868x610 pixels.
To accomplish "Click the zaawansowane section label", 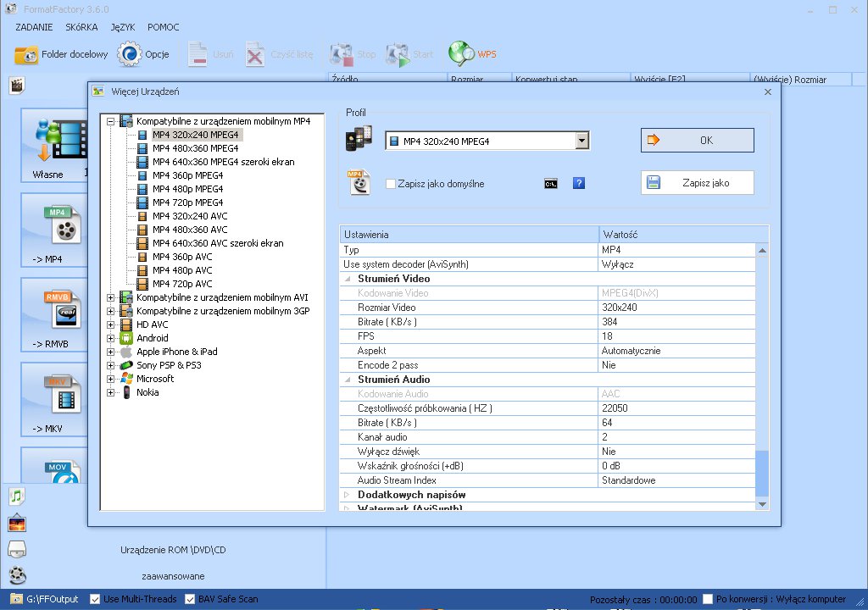I will point(173,576).
